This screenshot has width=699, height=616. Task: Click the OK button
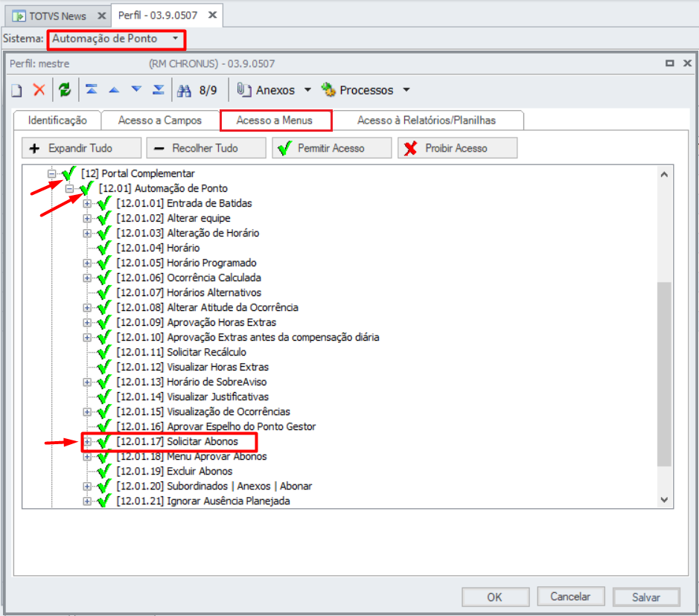click(495, 597)
